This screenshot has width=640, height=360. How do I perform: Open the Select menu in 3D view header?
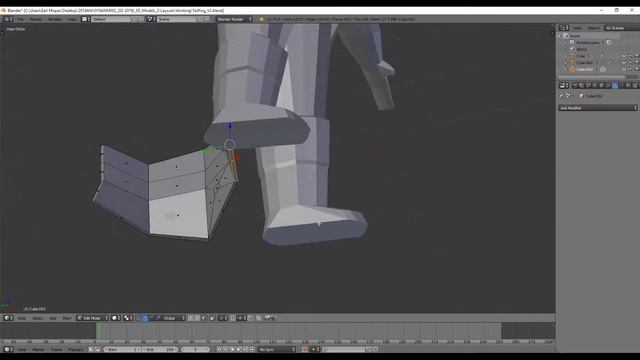click(x=38, y=318)
